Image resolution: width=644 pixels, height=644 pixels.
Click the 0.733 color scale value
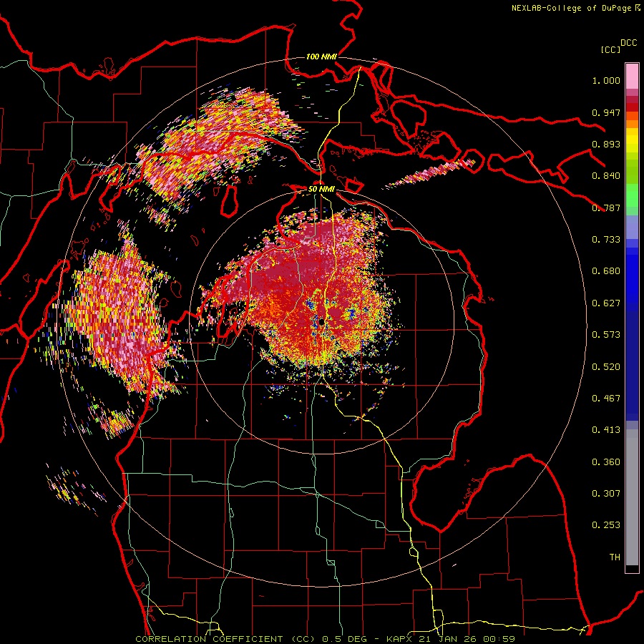coord(606,240)
